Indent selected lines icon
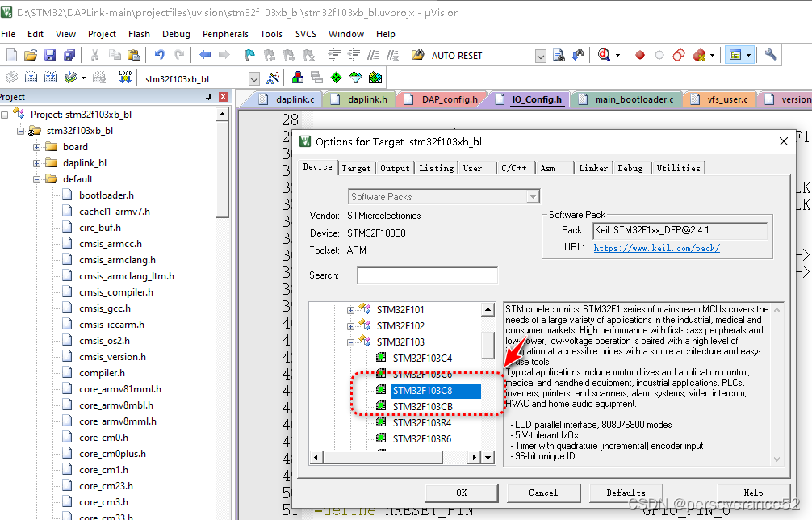812x520 pixels. click(334, 55)
